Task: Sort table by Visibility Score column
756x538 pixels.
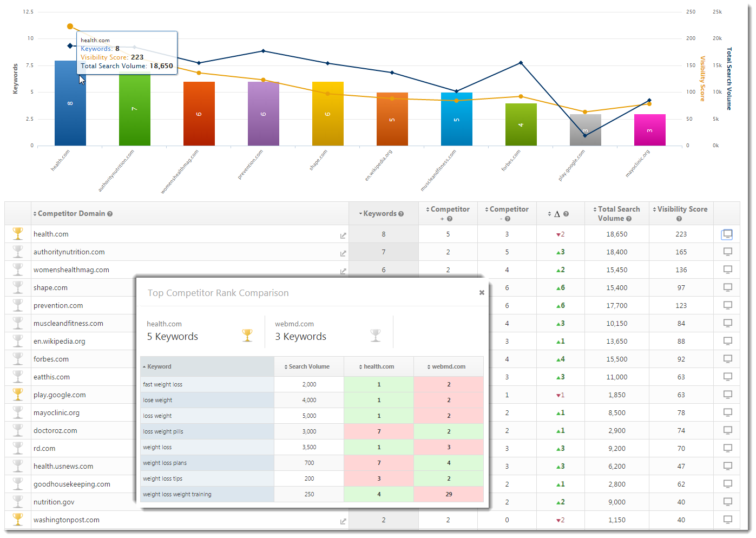Action: pos(681,209)
